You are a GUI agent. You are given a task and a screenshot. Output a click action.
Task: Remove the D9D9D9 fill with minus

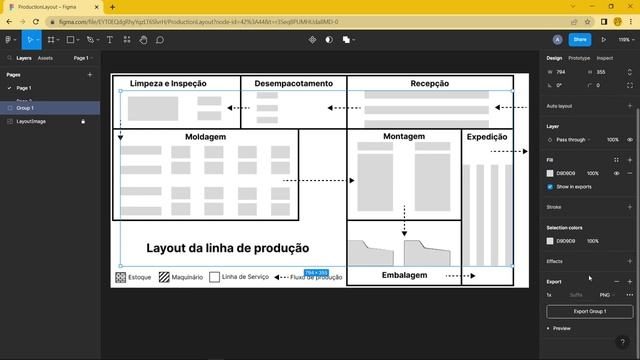coord(630,173)
